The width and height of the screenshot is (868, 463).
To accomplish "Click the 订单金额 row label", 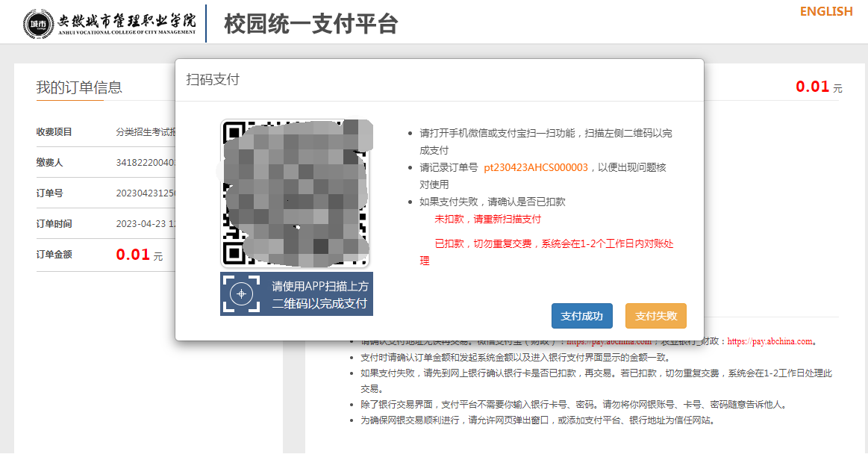I will tap(54, 254).
